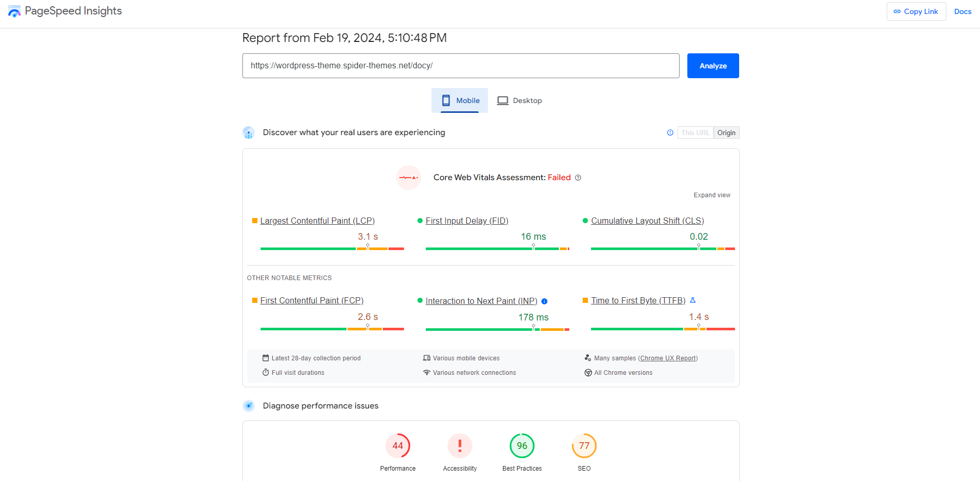
Task: Click the Performance label under gauge
Action: [398, 469]
